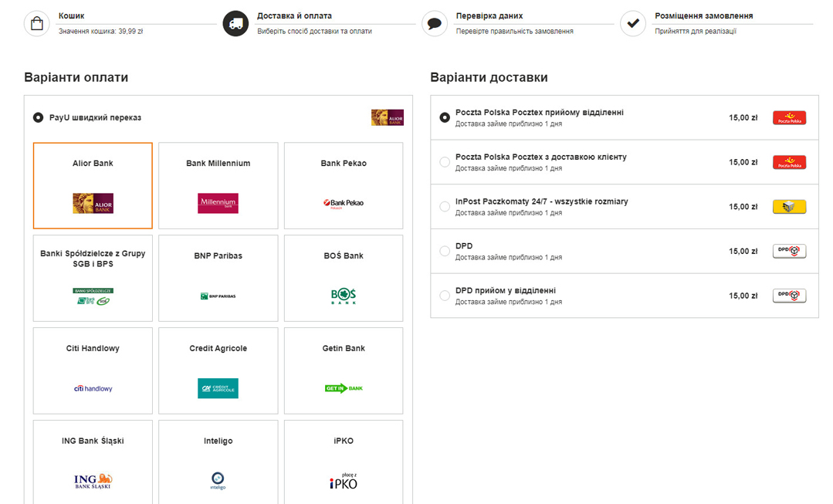The width and height of the screenshot is (833, 504).
Task: Choose Bank Millennium payment tile
Action: pyautogui.click(x=218, y=186)
